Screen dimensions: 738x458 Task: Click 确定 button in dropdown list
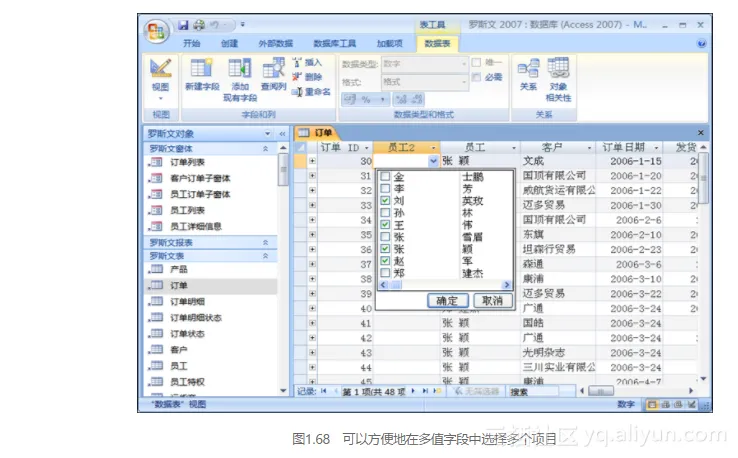(x=448, y=300)
